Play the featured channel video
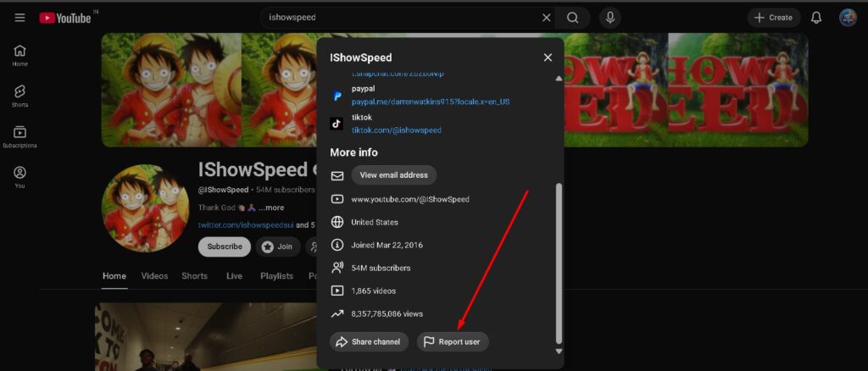Image resolution: width=868 pixels, height=371 pixels. [x=206, y=336]
